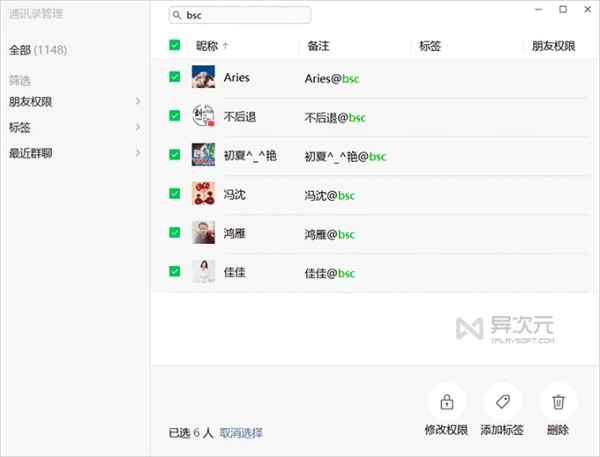Open 鸿雁 avatar thumbnail
This screenshot has height=457, width=600.
203,232
